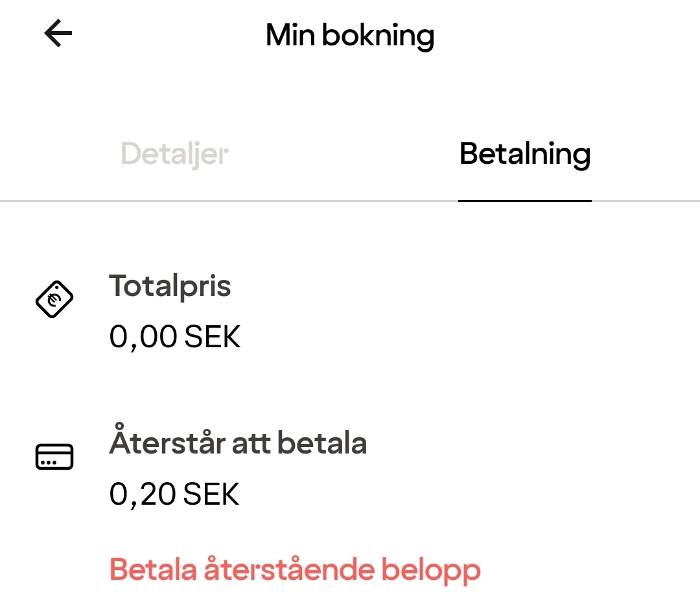Tap the 0,20 SEK remaining amount
The width and height of the screenshot is (700, 598).
pyautogui.click(x=174, y=494)
